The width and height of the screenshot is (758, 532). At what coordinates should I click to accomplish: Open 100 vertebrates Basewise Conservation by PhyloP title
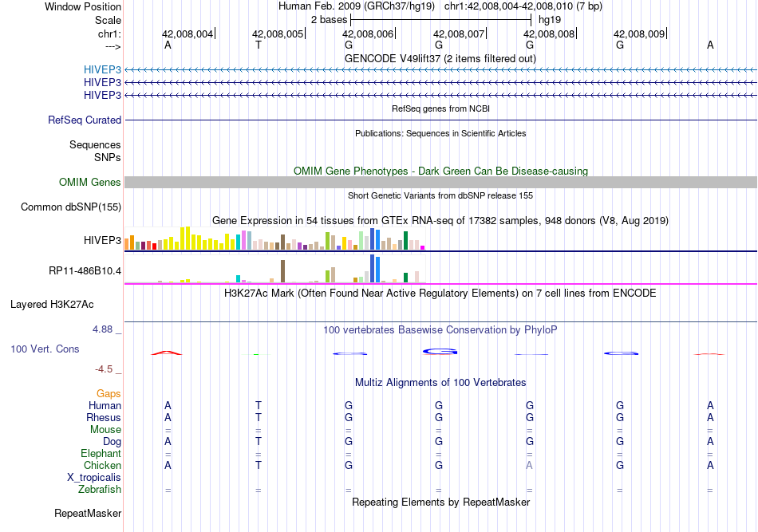click(440, 330)
